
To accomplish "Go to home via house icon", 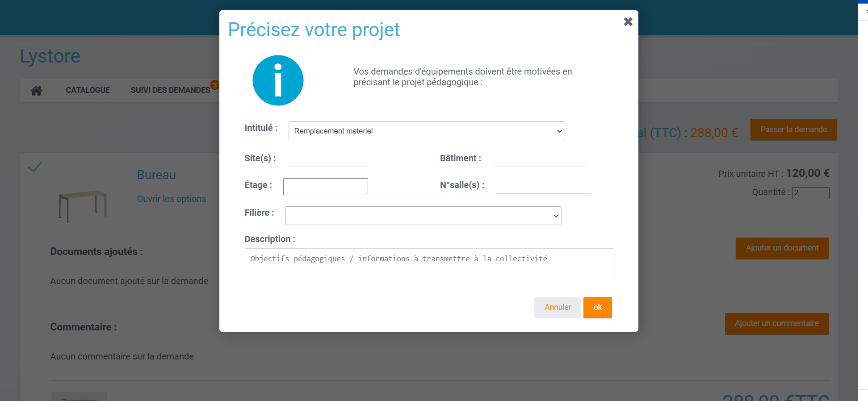I will 36,91.
